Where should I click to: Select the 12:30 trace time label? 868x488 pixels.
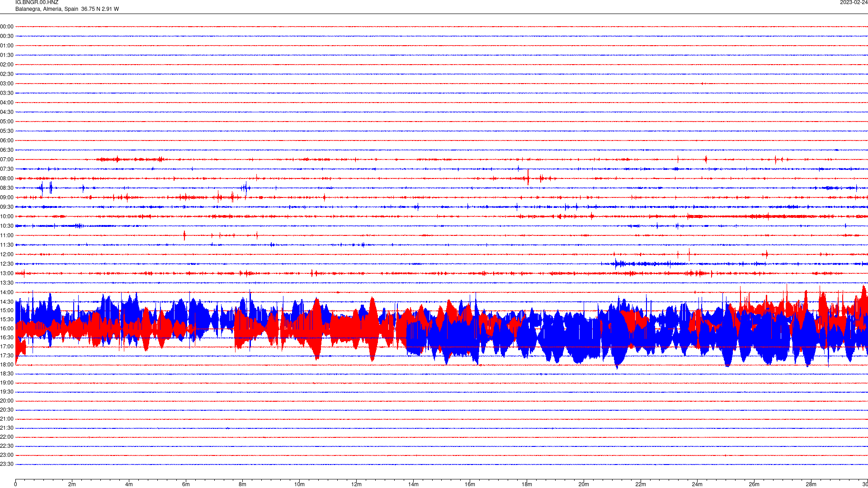7,264
